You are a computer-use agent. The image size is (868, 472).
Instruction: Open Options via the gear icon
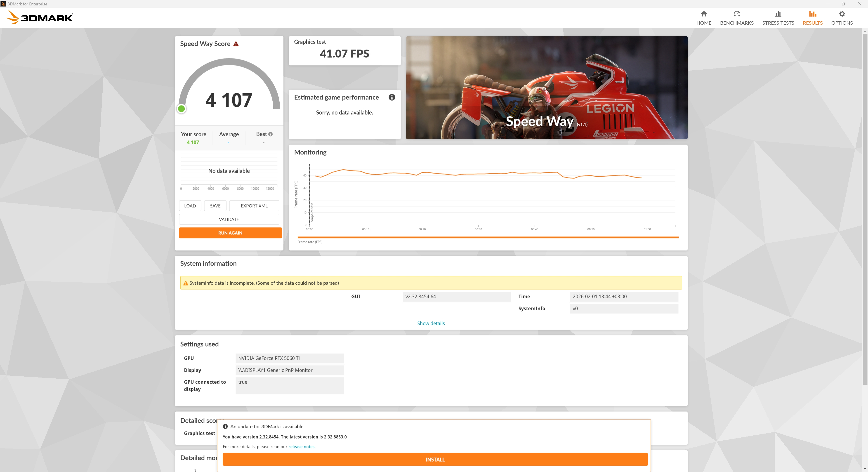(x=842, y=14)
